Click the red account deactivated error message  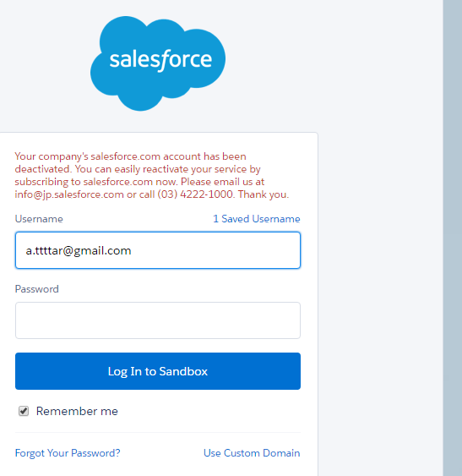(152, 175)
